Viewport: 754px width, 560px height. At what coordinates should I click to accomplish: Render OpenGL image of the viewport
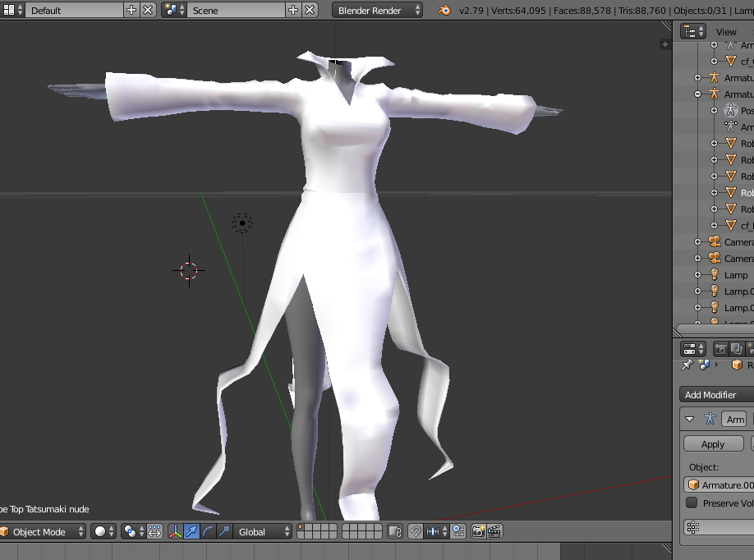(x=479, y=531)
